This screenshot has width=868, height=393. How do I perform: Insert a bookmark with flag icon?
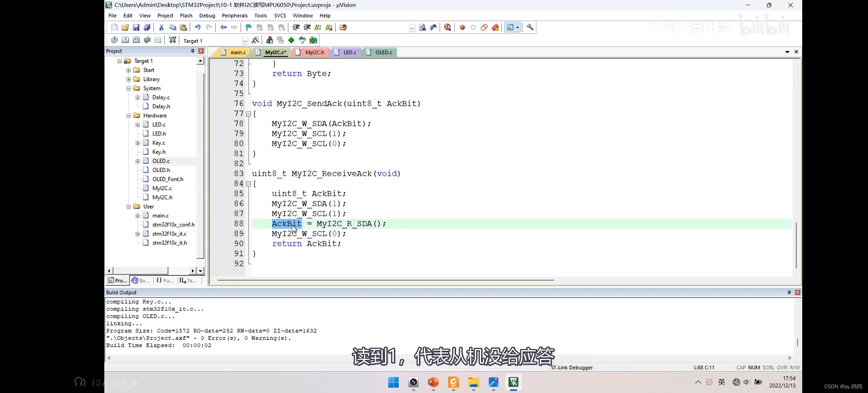(248, 27)
